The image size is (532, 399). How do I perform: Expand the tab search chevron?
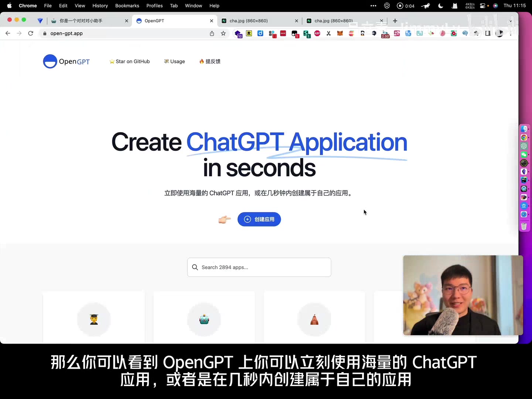511,21
